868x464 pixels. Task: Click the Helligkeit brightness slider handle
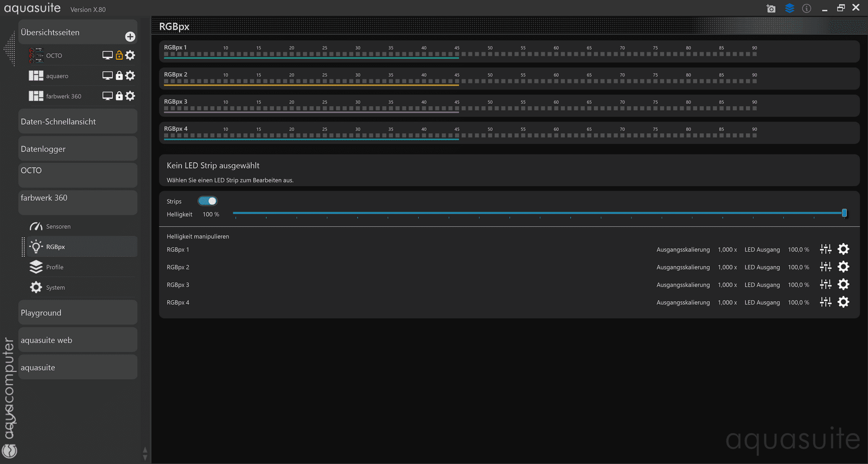point(844,213)
